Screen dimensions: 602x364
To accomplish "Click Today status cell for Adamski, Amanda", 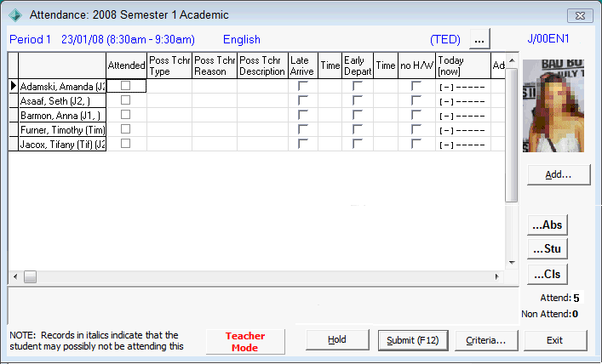I will pos(463,87).
